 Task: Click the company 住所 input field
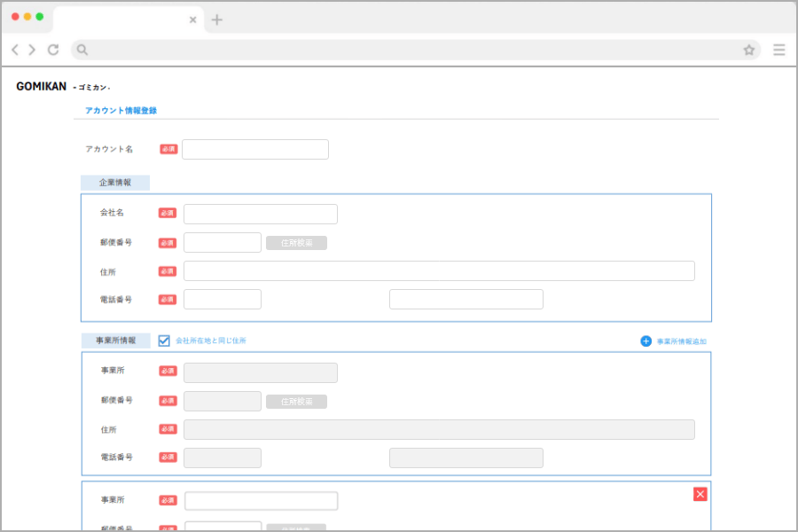(439, 271)
